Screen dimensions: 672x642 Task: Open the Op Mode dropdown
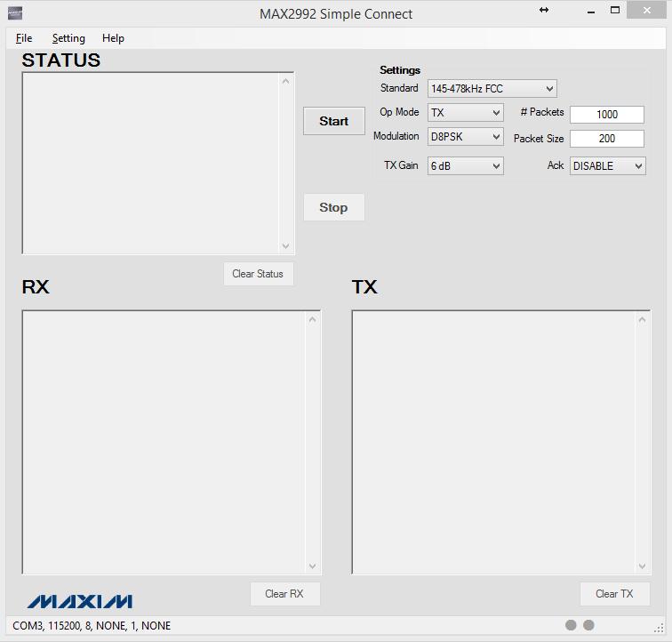(466, 113)
